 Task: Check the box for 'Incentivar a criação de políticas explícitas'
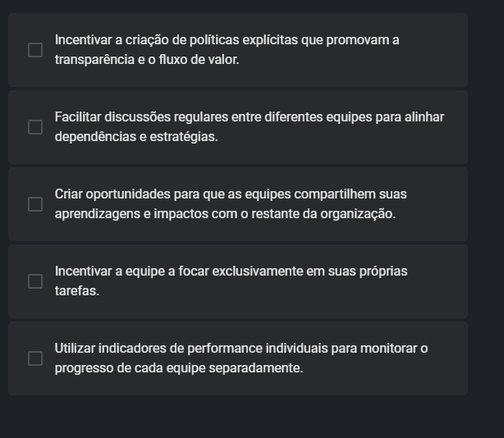(x=35, y=50)
